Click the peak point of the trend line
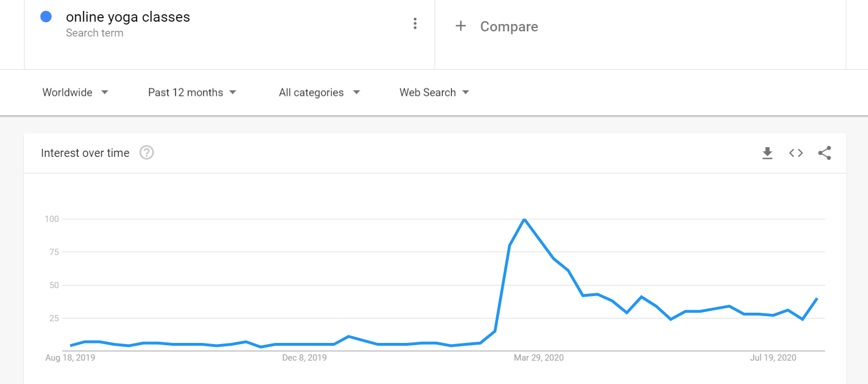This screenshot has width=868, height=384. click(524, 219)
